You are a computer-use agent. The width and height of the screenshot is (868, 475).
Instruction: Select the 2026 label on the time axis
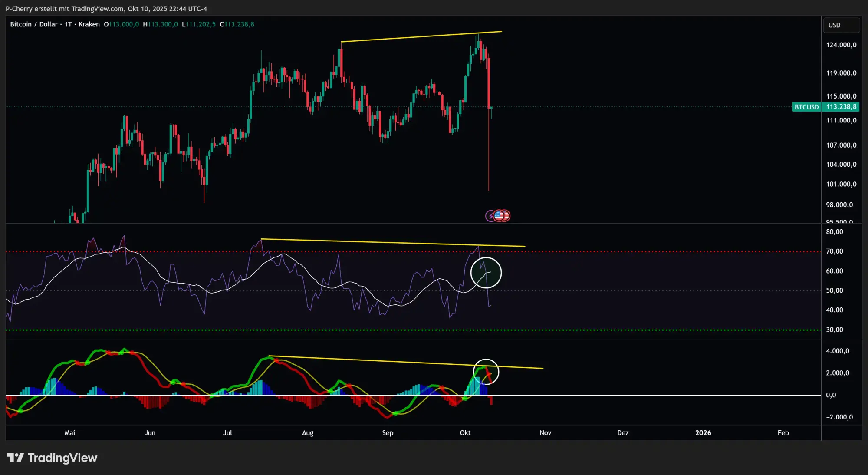click(x=704, y=433)
